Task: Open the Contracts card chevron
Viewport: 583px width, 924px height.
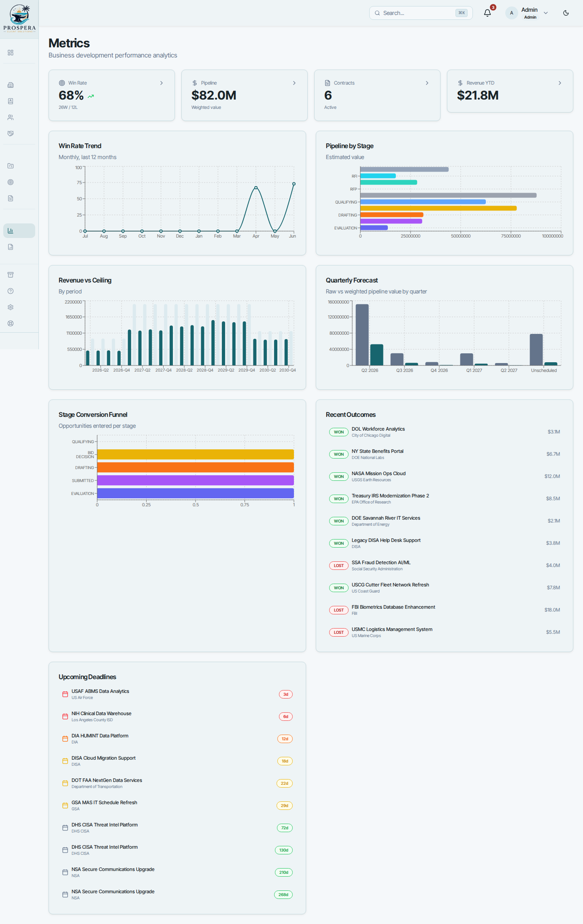Action: click(x=427, y=83)
